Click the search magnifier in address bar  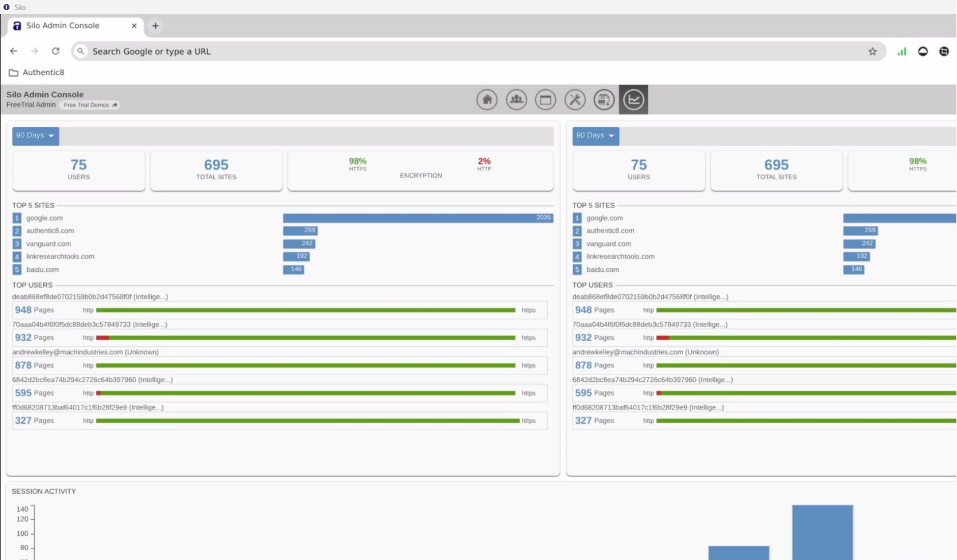tap(80, 51)
